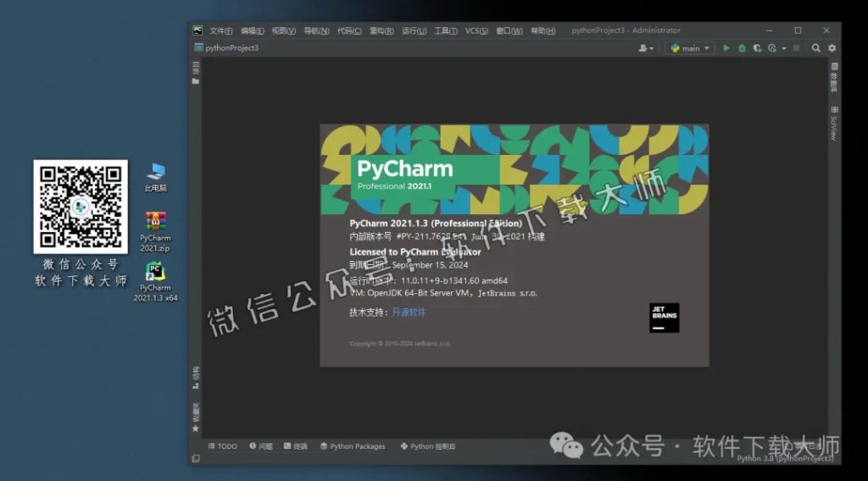The image size is (868, 481).
Task: Open Search Everywhere magnifier icon
Action: pos(816,48)
